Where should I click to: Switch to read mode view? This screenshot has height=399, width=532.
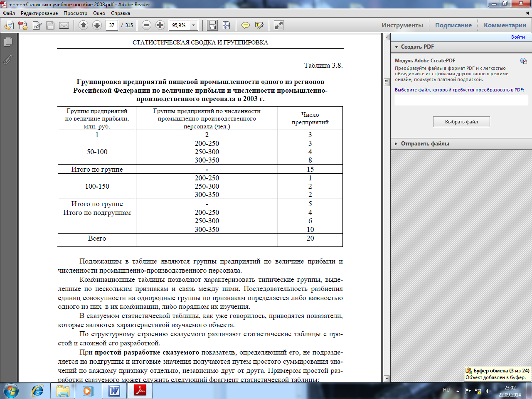pyautogui.click(x=279, y=25)
